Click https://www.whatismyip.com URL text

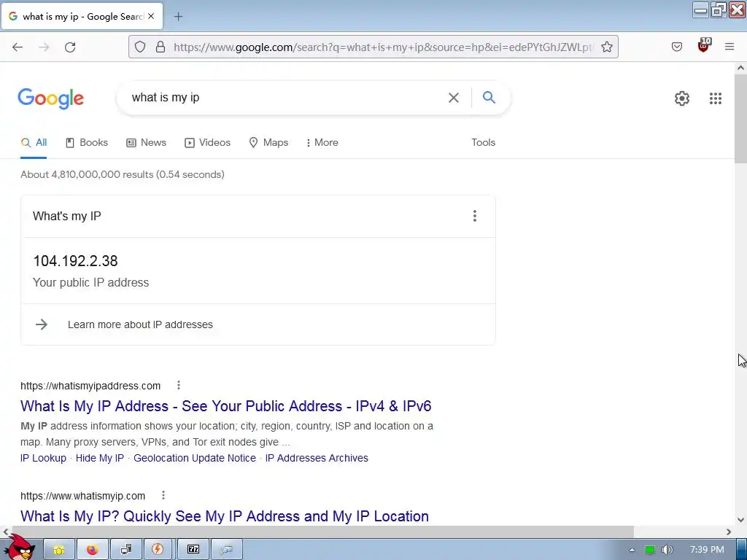click(83, 496)
